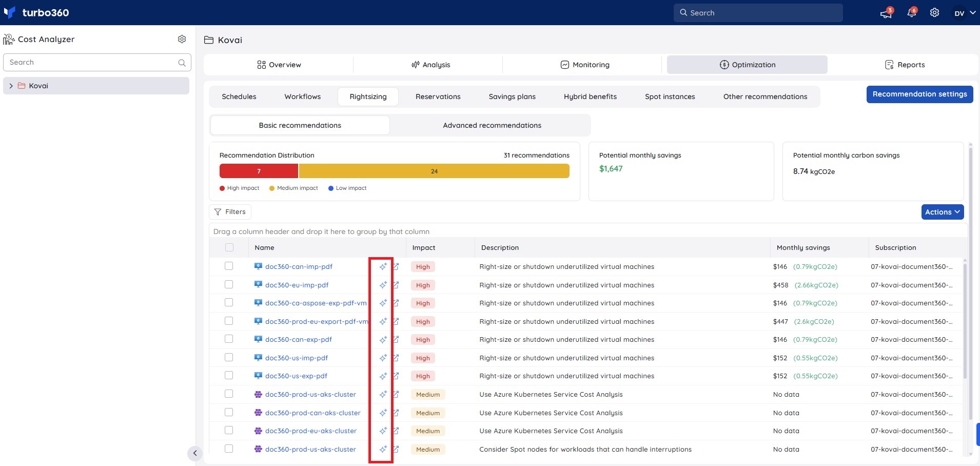Open external link for doc360-ca-aspose-exp-pdf-vm
Image resolution: width=980 pixels, height=466 pixels.
[396, 303]
